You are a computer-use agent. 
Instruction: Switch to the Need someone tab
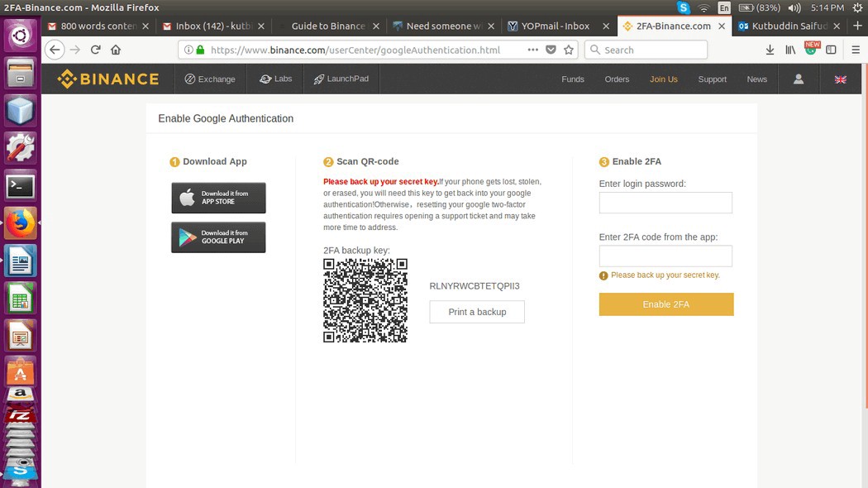coord(443,26)
